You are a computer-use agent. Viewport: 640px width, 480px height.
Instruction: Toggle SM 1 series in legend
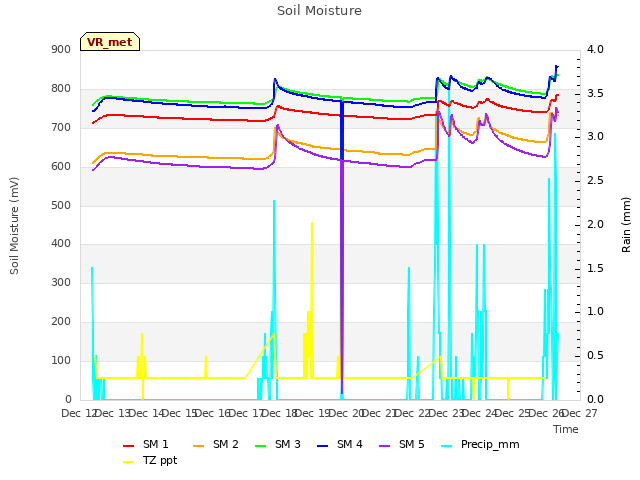[145, 444]
